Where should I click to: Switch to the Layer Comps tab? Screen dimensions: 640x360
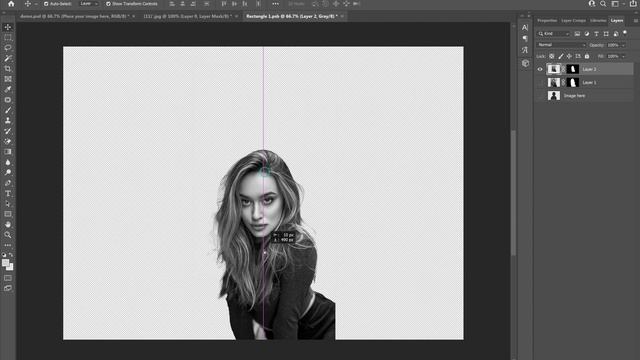(x=573, y=20)
